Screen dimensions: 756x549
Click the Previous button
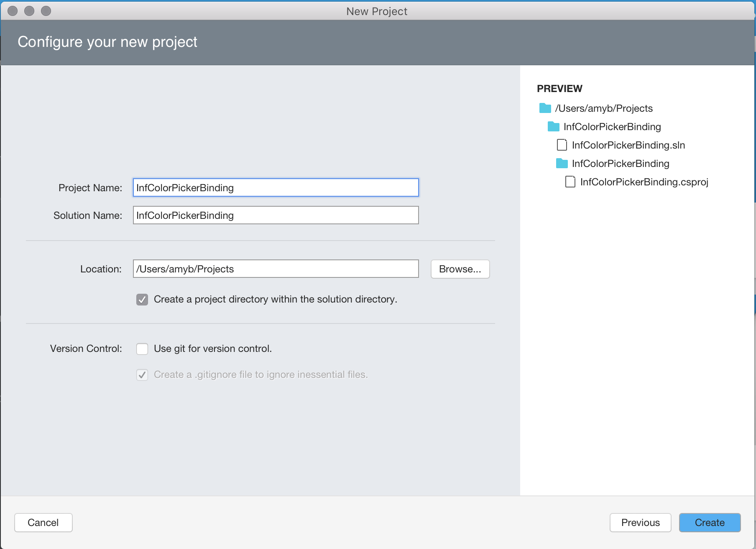pos(640,522)
